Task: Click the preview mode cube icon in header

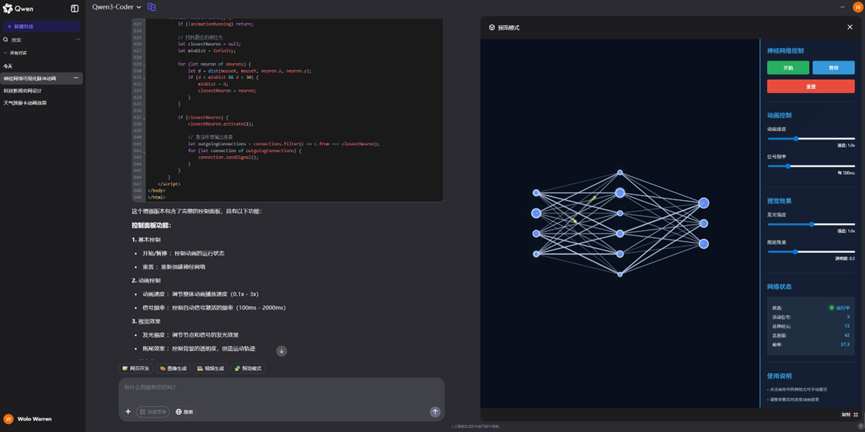Action: [x=492, y=27]
